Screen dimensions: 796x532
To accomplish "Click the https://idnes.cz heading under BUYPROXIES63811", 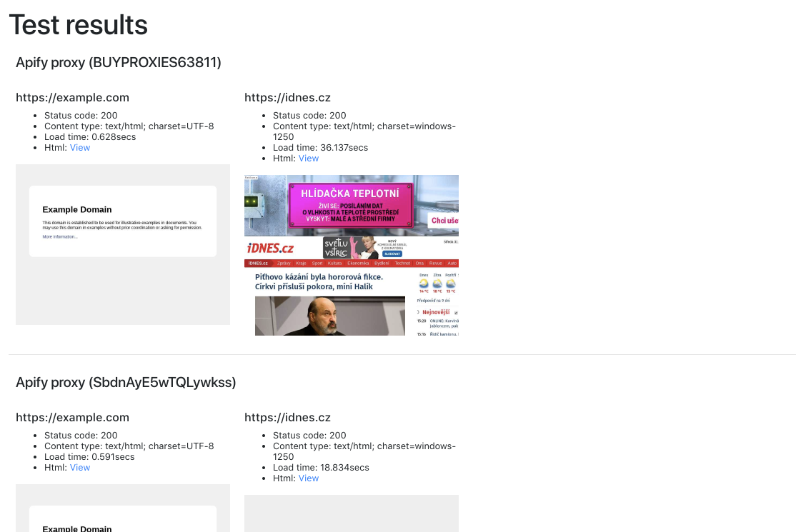I will click(x=287, y=97).
